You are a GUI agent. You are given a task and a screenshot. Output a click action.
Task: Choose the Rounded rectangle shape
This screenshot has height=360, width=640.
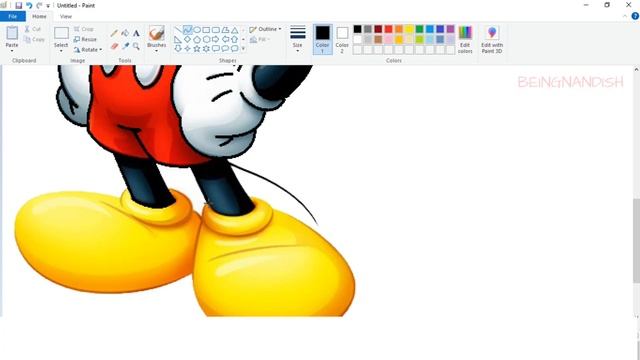(x=216, y=30)
